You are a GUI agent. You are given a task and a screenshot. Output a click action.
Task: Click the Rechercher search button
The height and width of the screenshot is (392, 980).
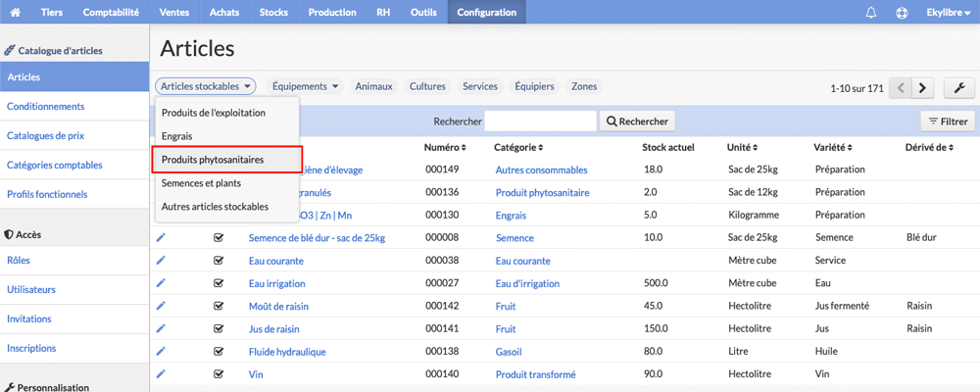click(637, 122)
